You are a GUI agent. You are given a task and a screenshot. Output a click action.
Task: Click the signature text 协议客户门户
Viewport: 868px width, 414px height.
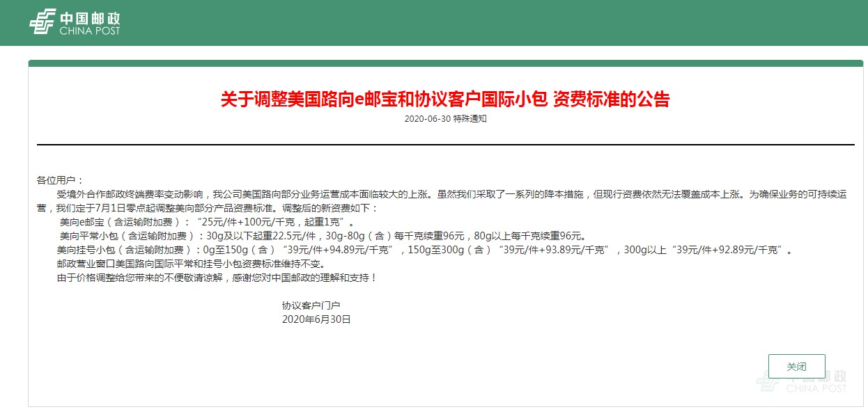pyautogui.click(x=311, y=306)
